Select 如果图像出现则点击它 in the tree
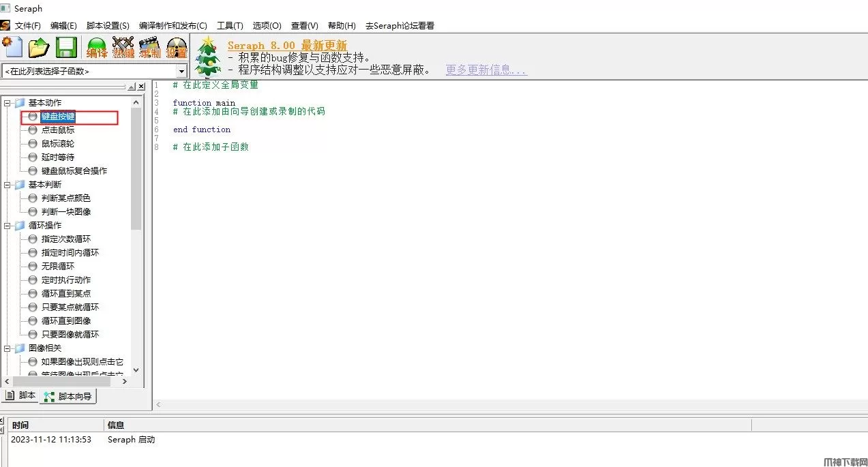868x467 pixels. click(83, 362)
